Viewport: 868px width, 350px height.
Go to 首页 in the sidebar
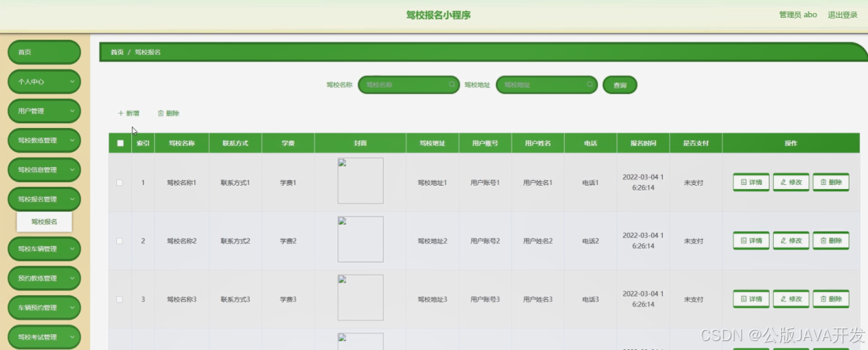[44, 52]
